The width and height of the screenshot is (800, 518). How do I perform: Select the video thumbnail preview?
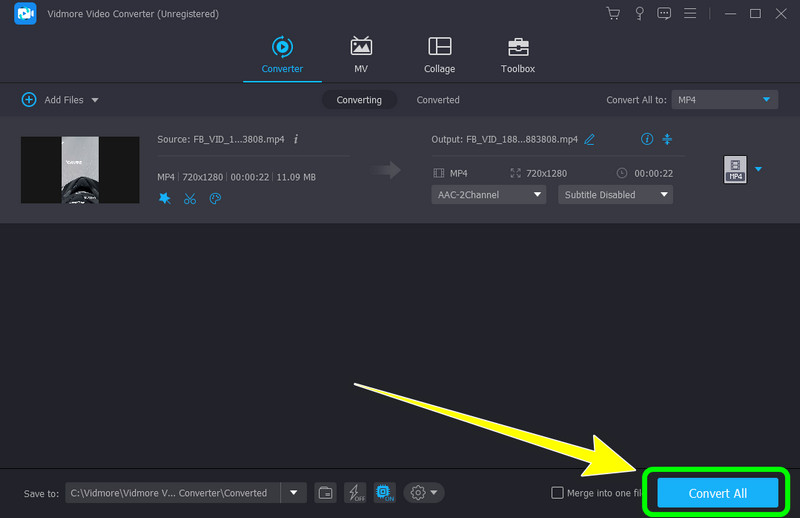[80, 170]
